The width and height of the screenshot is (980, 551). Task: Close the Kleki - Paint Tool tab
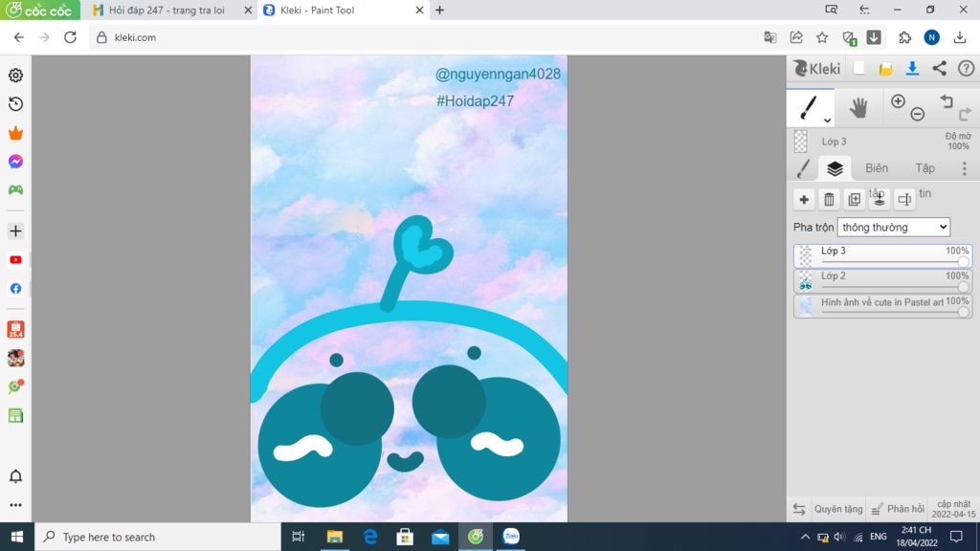click(419, 10)
